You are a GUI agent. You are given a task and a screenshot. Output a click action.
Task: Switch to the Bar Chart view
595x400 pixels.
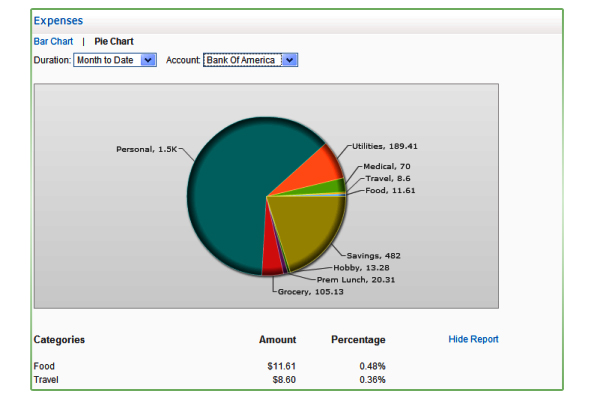[53, 41]
